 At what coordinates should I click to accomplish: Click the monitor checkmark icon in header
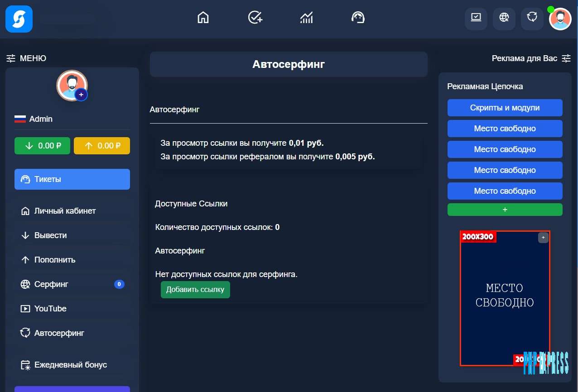[476, 19]
